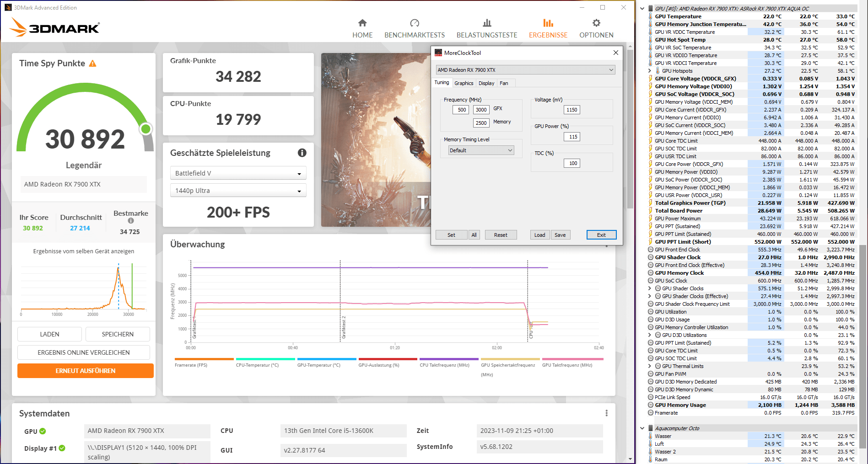Expand the GPU D3D Utilizations row
Viewport: 868px width, 464px height.
(x=650, y=335)
